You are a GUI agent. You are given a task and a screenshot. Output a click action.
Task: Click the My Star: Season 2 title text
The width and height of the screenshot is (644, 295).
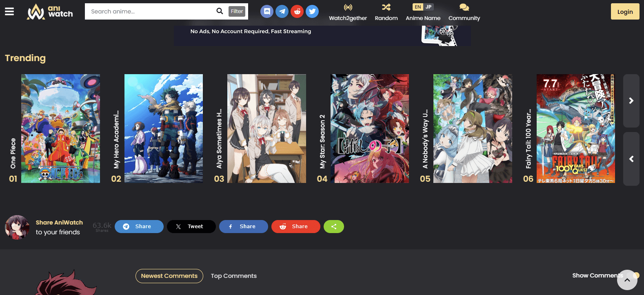click(322, 141)
